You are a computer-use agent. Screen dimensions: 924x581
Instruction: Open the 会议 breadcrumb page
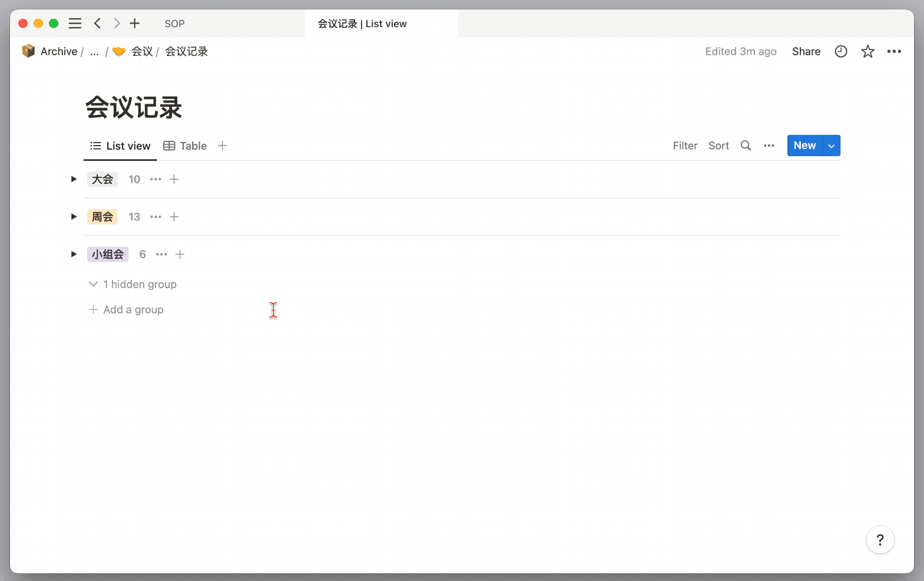click(133, 51)
